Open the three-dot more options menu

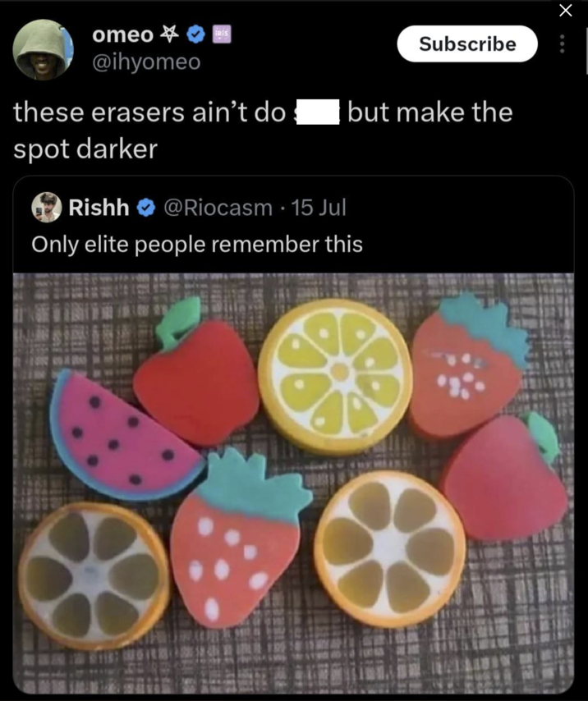click(x=562, y=44)
